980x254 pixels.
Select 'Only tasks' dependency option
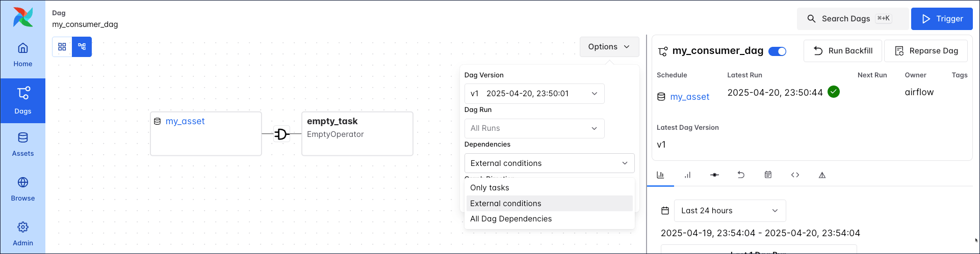(x=489, y=188)
